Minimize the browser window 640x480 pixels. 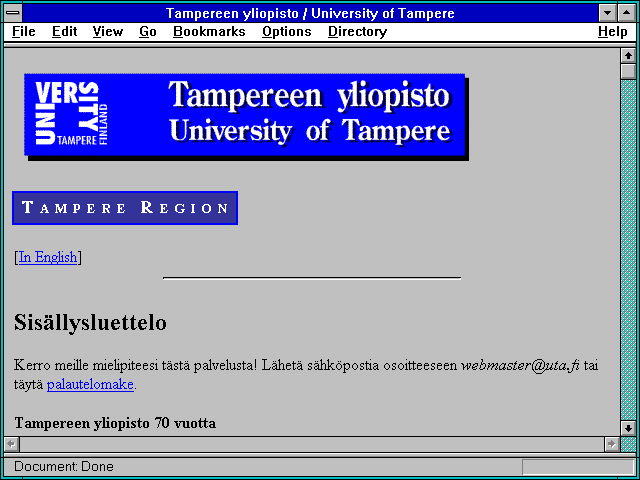pyautogui.click(x=607, y=13)
